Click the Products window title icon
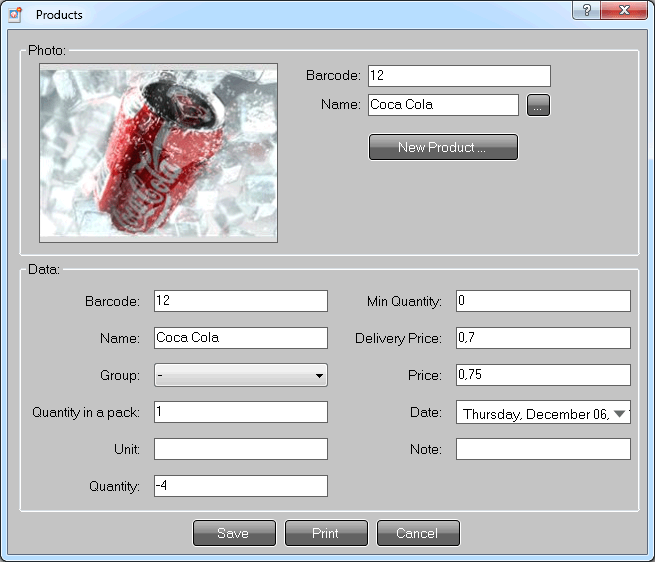The height and width of the screenshot is (562, 655). (15, 15)
